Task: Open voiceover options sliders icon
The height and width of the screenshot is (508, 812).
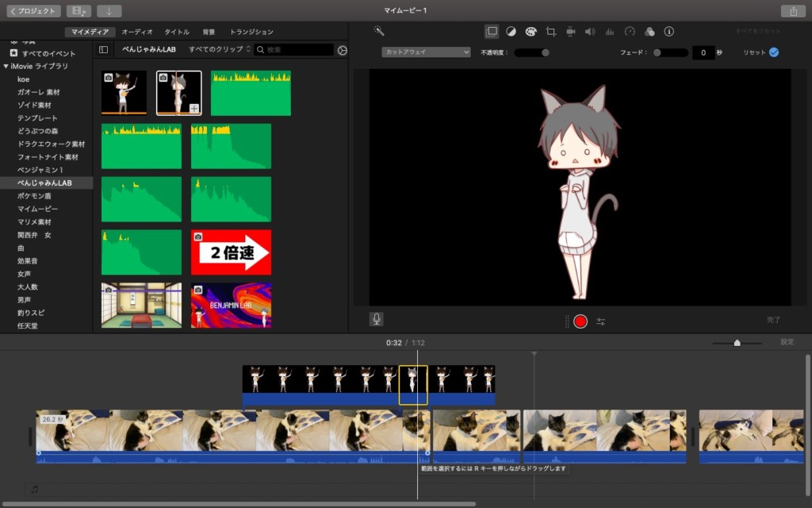Action: point(601,321)
